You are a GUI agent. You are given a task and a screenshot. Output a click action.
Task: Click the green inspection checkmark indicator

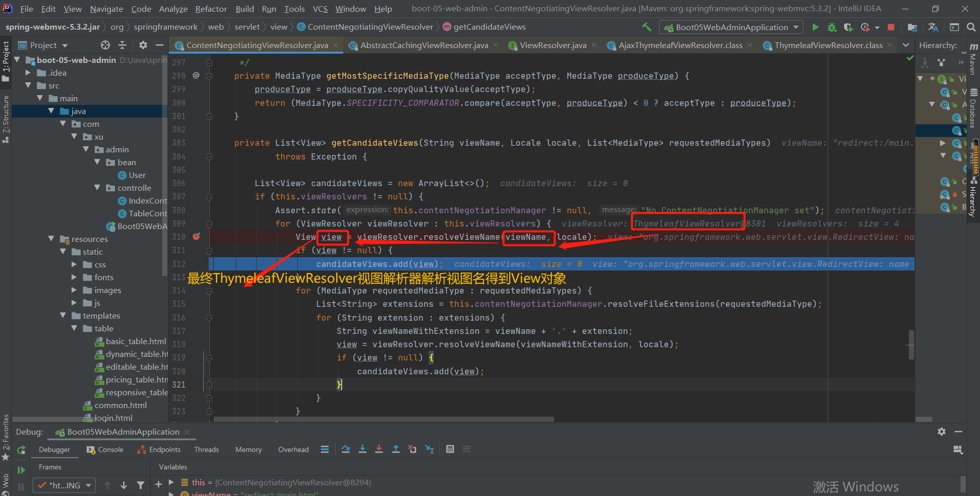coord(910,58)
